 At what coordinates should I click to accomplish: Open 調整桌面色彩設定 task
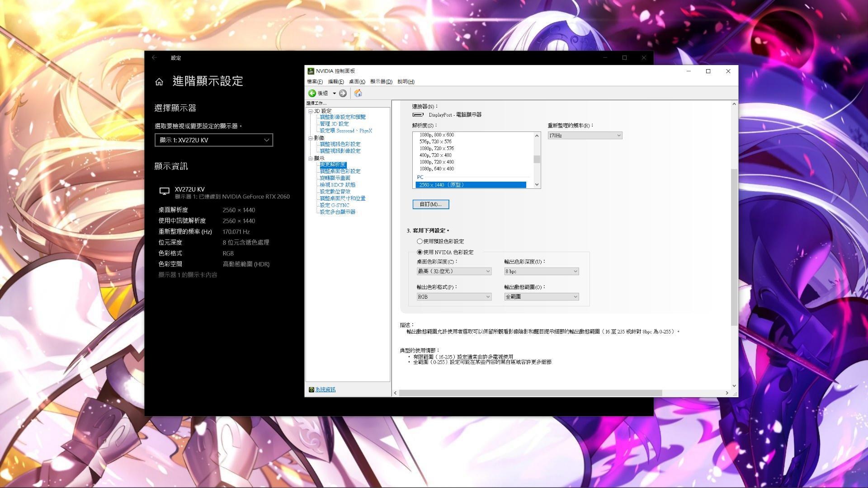point(340,171)
